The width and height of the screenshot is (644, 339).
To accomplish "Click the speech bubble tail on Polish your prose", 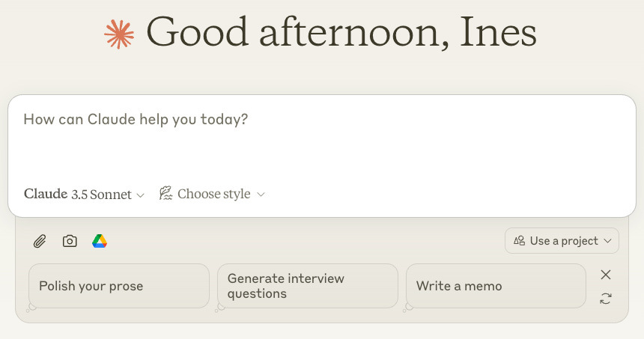I will pos(31,308).
